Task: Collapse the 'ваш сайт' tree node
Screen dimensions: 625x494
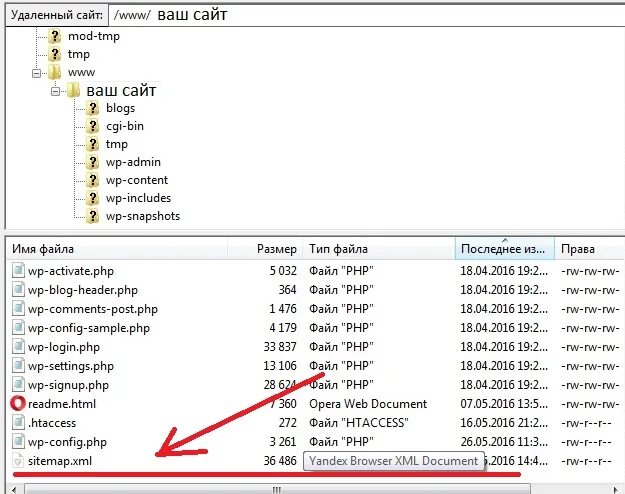Action: [55, 92]
